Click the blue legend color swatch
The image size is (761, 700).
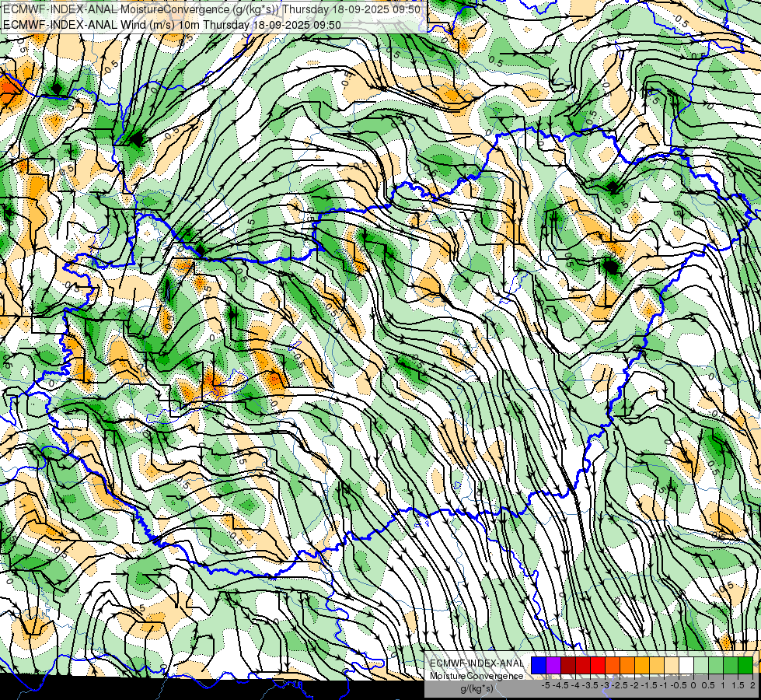click(x=539, y=665)
